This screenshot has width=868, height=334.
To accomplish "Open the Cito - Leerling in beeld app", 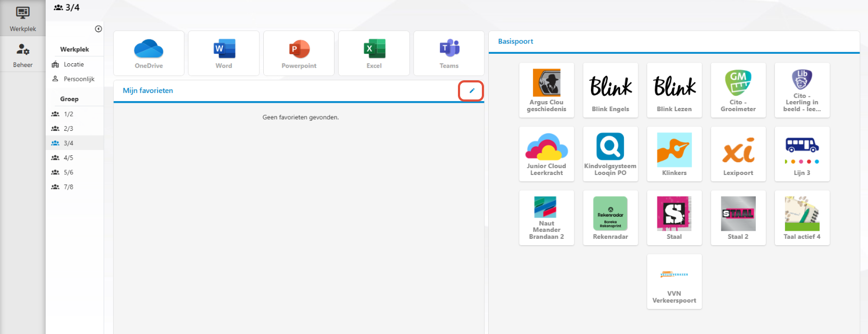I will coord(802,90).
